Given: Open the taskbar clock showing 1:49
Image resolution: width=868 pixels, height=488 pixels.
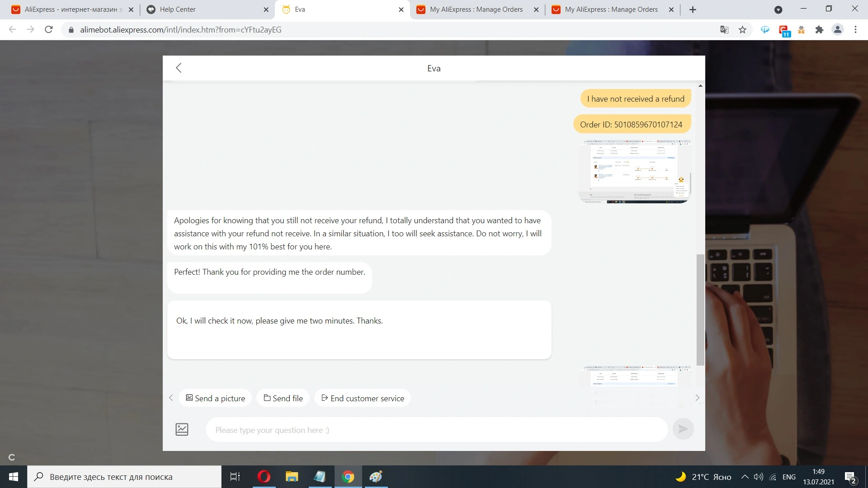Looking at the screenshot, I should pyautogui.click(x=819, y=477).
